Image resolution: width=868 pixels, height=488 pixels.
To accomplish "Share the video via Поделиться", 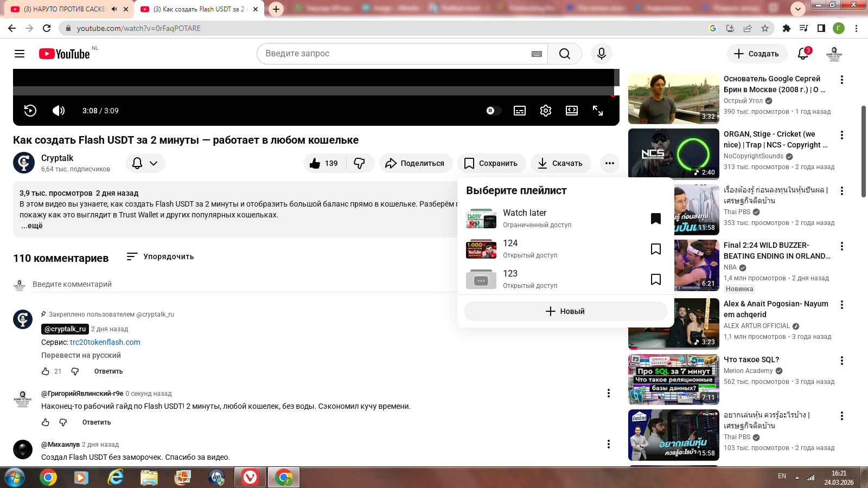I will pyautogui.click(x=415, y=163).
